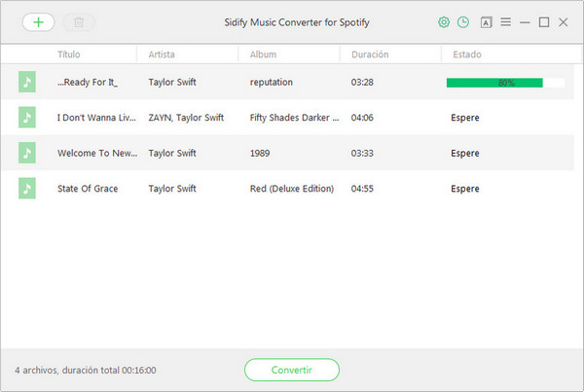Image resolution: width=584 pixels, height=392 pixels.
Task: Click window title 'Sidify Music Converter for Spotify'
Action: [x=297, y=22]
